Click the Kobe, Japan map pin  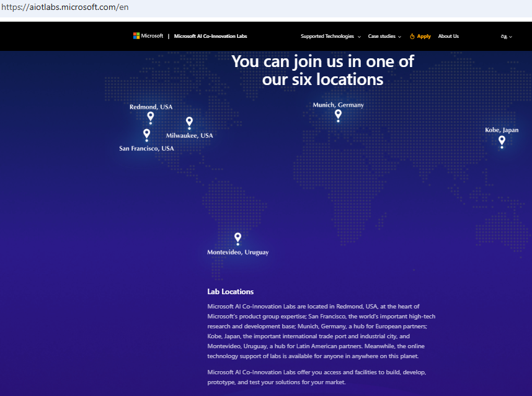(x=502, y=142)
